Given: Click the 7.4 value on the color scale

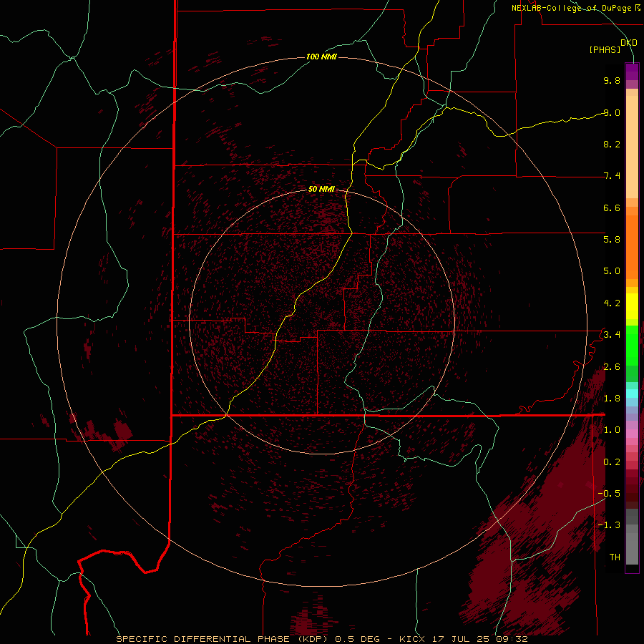Looking at the screenshot, I should (612, 176).
